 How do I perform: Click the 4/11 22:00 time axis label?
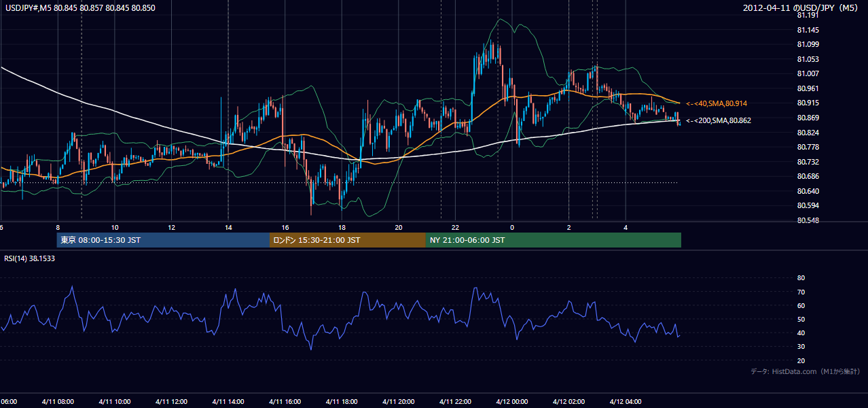click(455, 401)
